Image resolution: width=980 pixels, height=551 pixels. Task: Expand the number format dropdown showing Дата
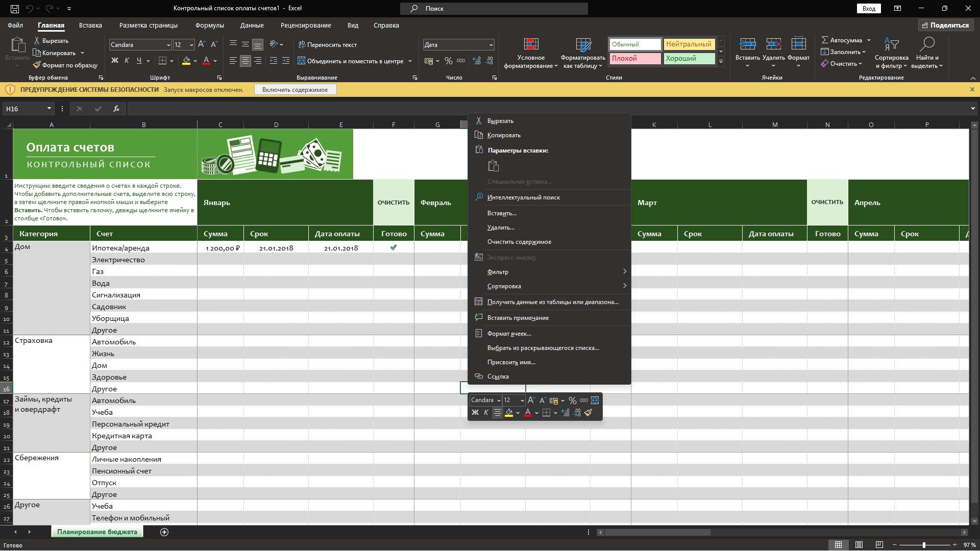coord(491,45)
